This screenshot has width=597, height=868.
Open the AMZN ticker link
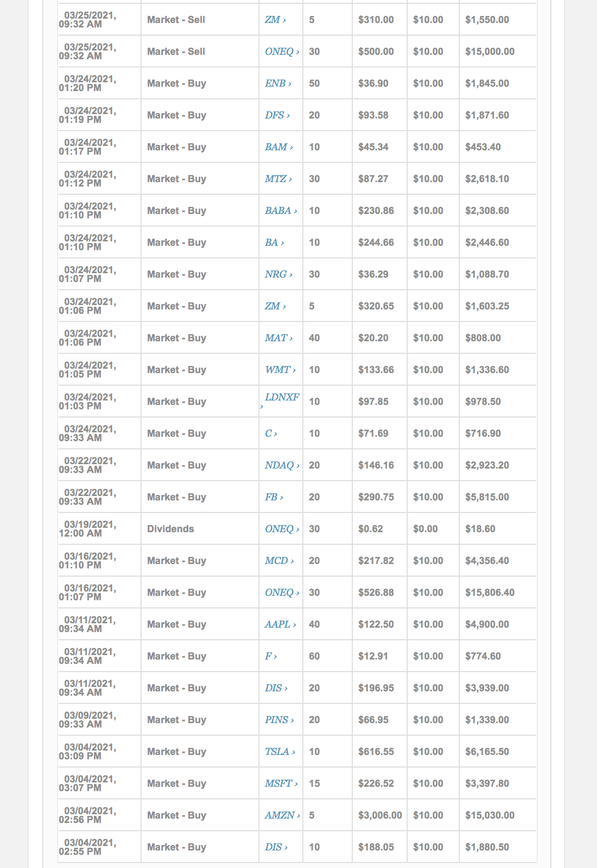[x=280, y=815]
